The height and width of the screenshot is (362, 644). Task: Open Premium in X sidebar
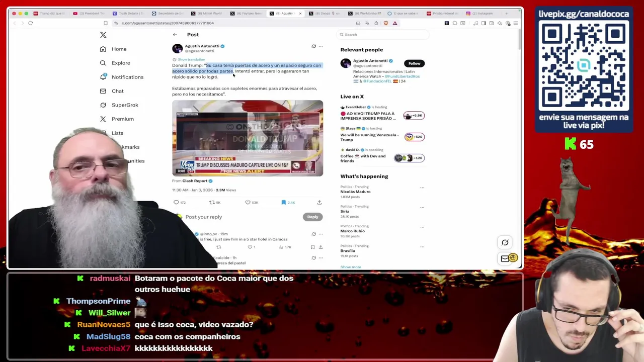(116, 119)
